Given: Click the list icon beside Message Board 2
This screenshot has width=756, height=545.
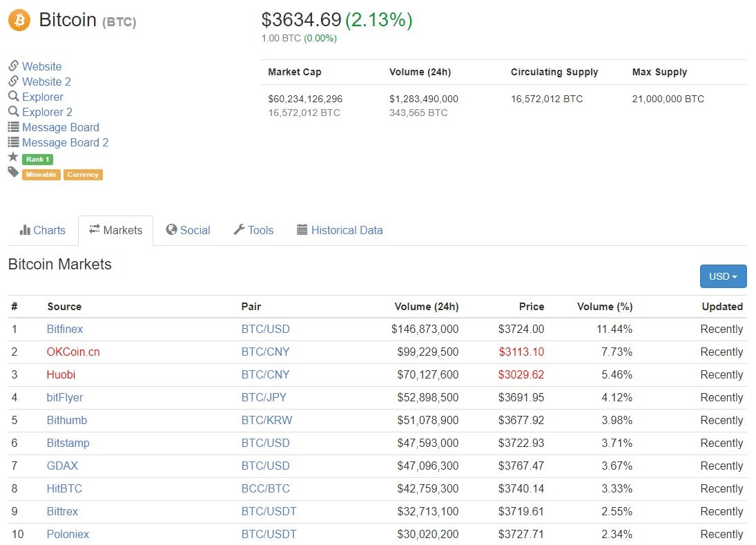Looking at the screenshot, I should [x=14, y=142].
